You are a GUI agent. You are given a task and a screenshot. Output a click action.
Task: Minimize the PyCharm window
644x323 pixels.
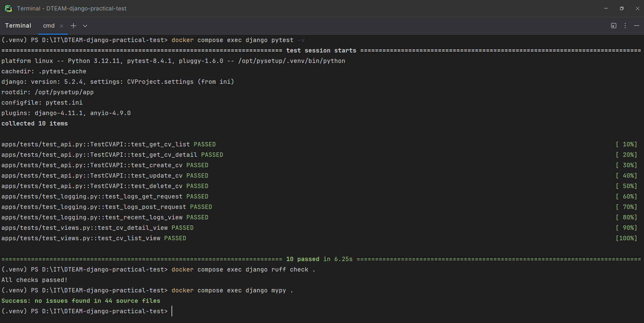point(606,8)
